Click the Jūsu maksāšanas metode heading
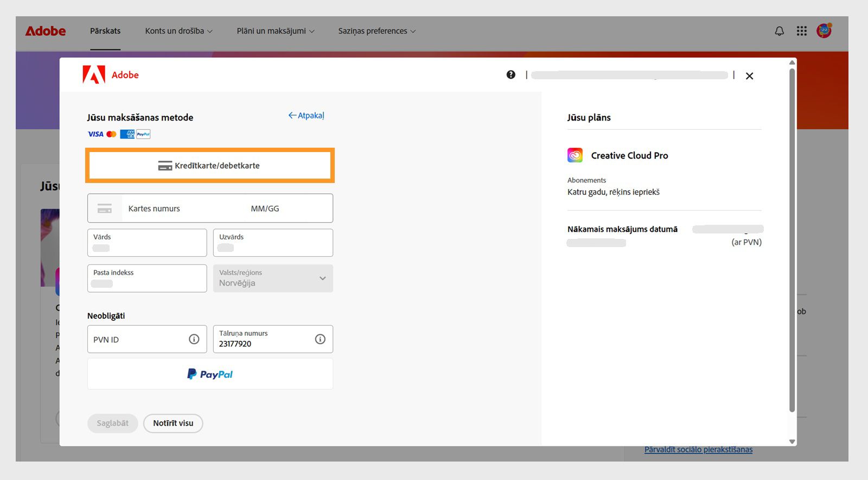The width and height of the screenshot is (868, 480). pyautogui.click(x=140, y=118)
